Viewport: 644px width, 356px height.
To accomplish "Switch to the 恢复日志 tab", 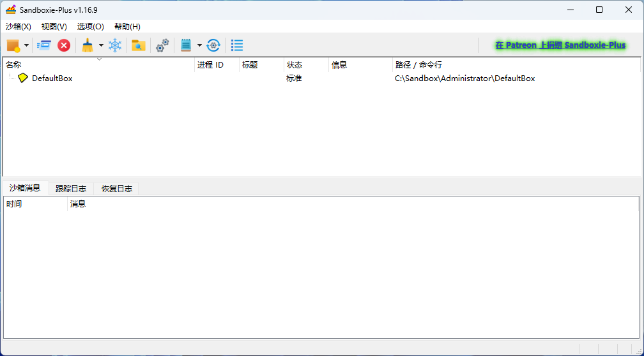I will [116, 189].
